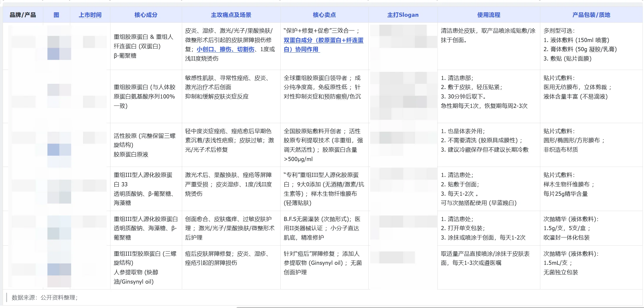Click the 使用流程 column header
Viewport: 644px width, 308px height.
click(x=489, y=15)
